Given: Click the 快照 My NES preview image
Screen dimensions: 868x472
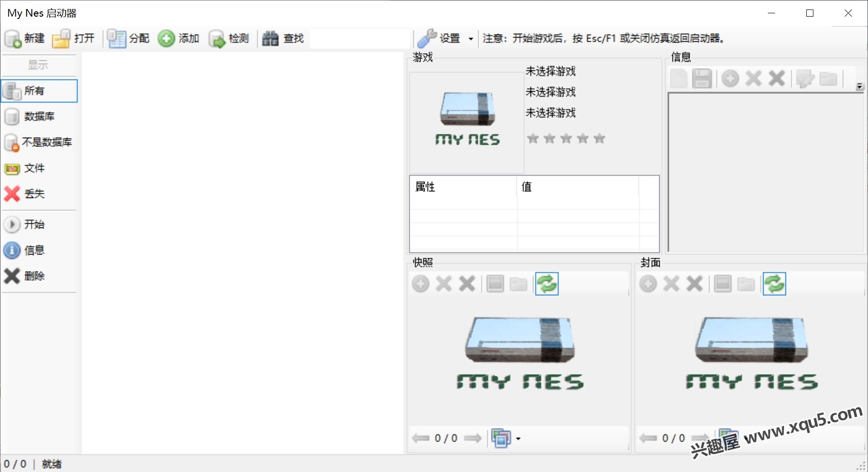Looking at the screenshot, I should click(520, 353).
